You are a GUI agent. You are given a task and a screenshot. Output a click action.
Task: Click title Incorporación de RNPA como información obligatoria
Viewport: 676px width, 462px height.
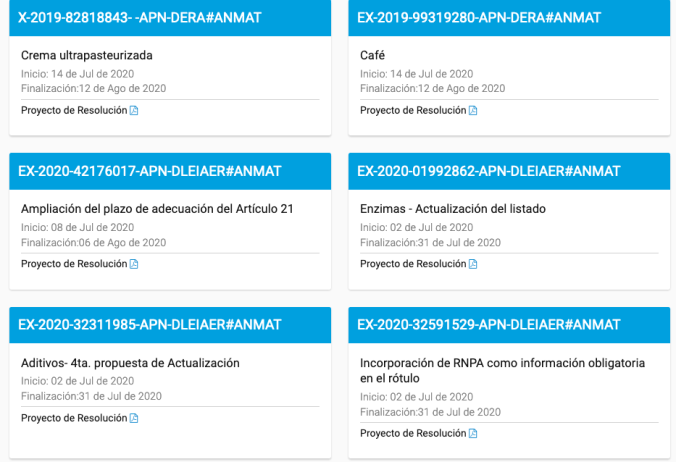502,371
